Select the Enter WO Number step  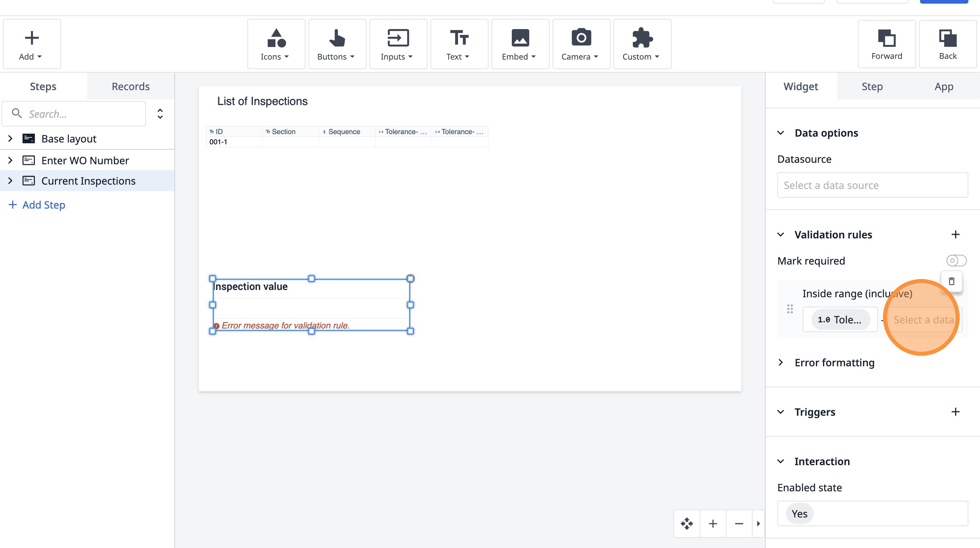[x=85, y=160]
